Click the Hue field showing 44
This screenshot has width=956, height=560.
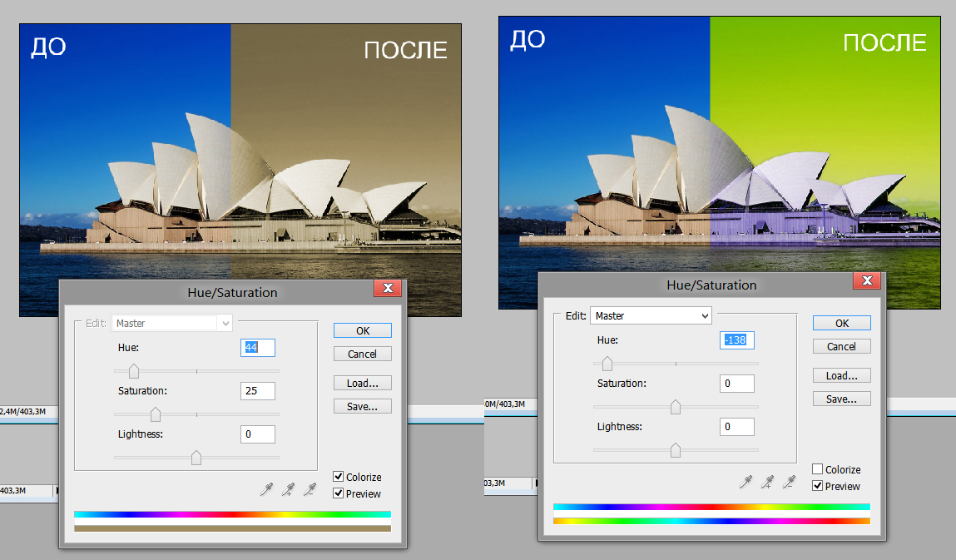(258, 348)
